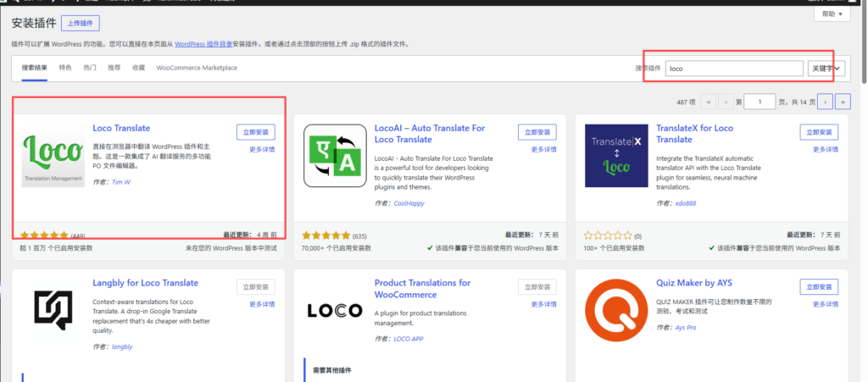Open author CoolHappy link
The image size is (868, 382).
click(x=409, y=203)
